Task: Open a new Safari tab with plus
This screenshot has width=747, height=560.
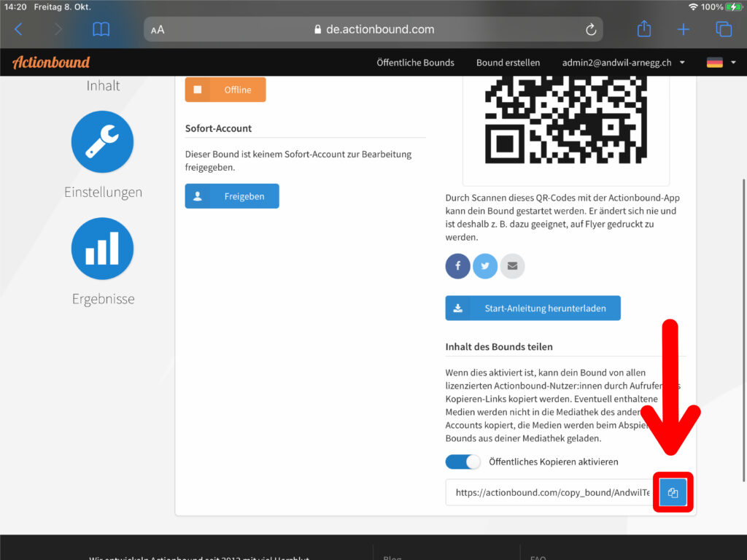Action: (683, 29)
